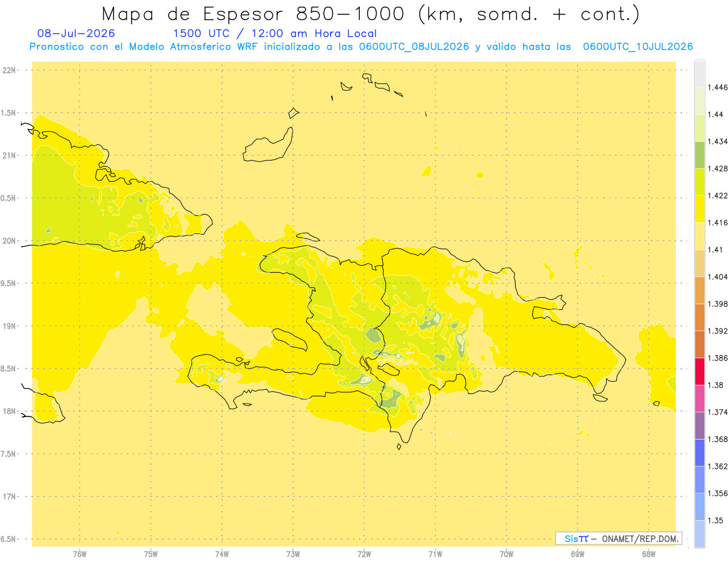Viewport: 728px width, 562px height.
Task: Click the legend value '1.38'
Action: tap(715, 385)
